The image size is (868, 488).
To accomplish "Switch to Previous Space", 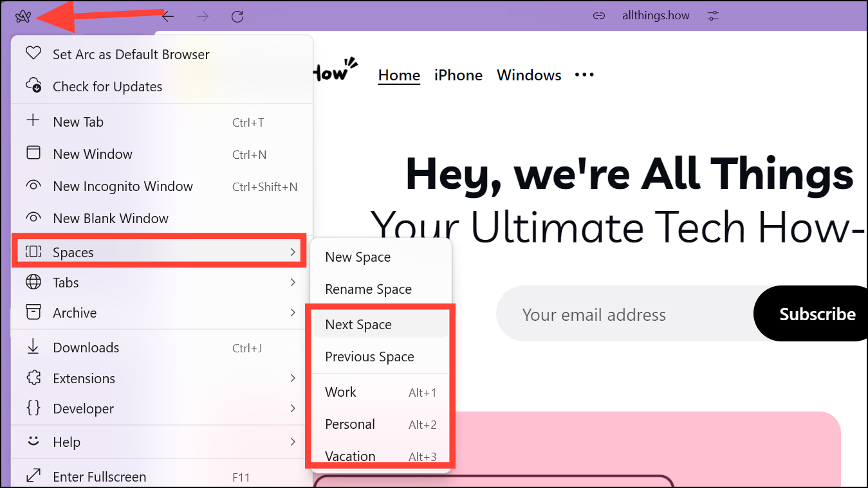I will click(381, 357).
